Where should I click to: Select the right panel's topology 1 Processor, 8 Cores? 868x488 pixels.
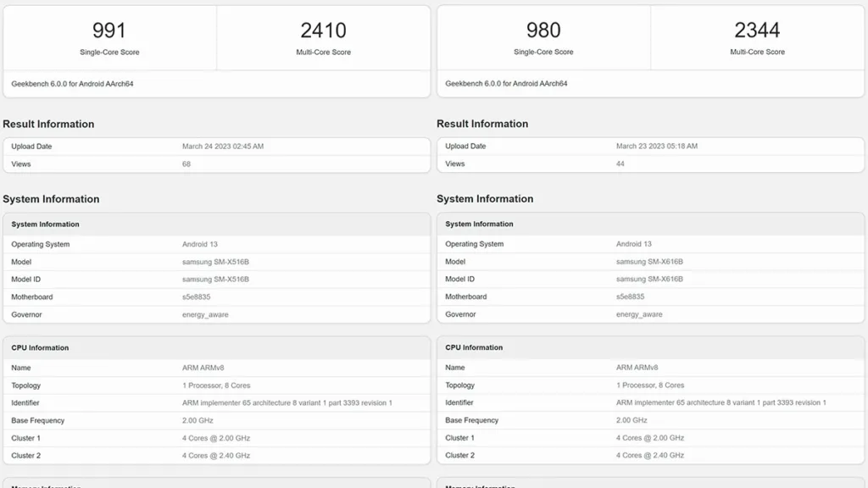(x=650, y=385)
